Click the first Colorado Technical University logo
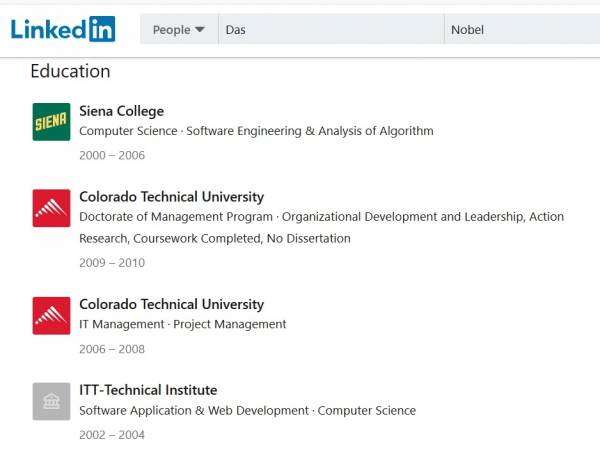 [x=51, y=208]
